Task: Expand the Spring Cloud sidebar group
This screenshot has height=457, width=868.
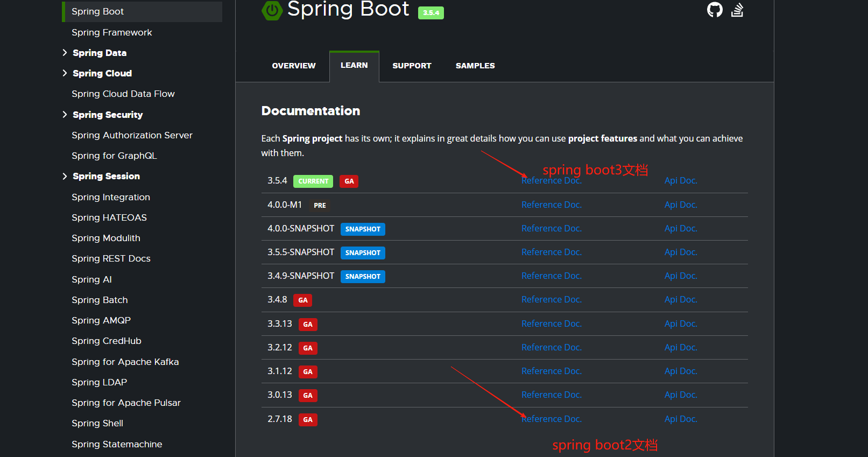Action: [x=65, y=73]
